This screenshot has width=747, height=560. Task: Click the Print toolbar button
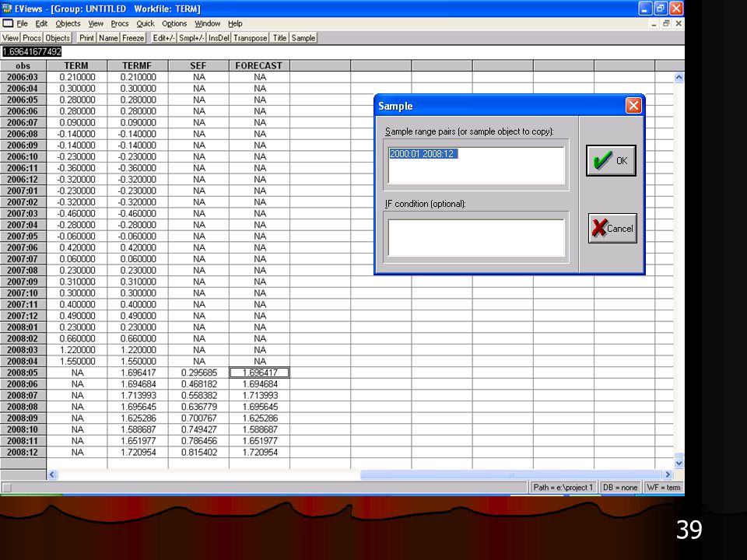86,37
